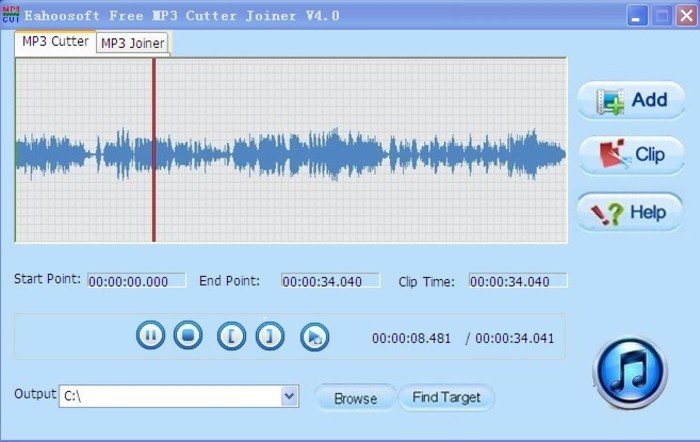Click the red playhead marker on waveform
Image resolution: width=700 pixels, height=442 pixels.
tap(154, 150)
